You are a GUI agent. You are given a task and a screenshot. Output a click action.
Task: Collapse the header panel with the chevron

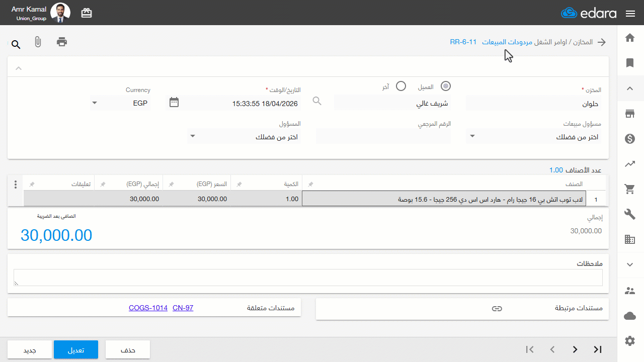click(x=19, y=68)
